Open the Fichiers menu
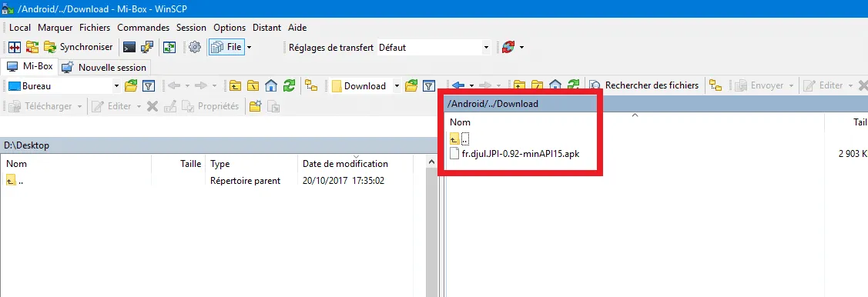868x297 pixels. pyautogui.click(x=95, y=28)
